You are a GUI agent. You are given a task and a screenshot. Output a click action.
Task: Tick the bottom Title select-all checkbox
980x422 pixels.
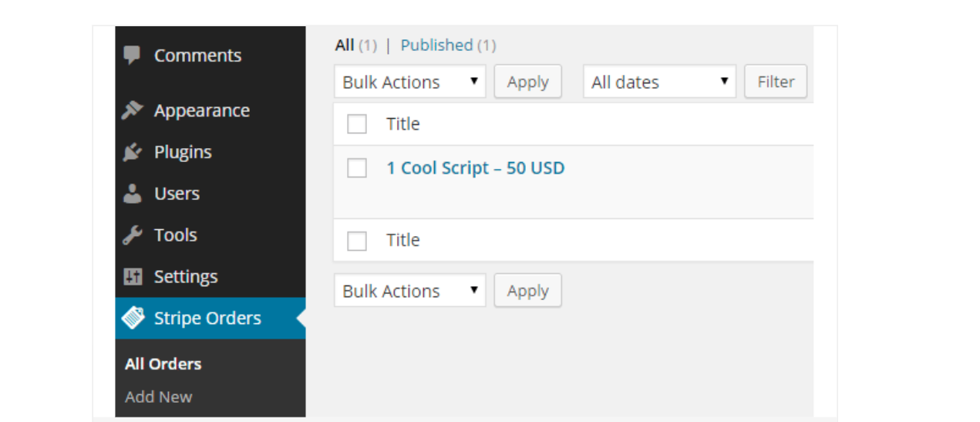(x=357, y=241)
